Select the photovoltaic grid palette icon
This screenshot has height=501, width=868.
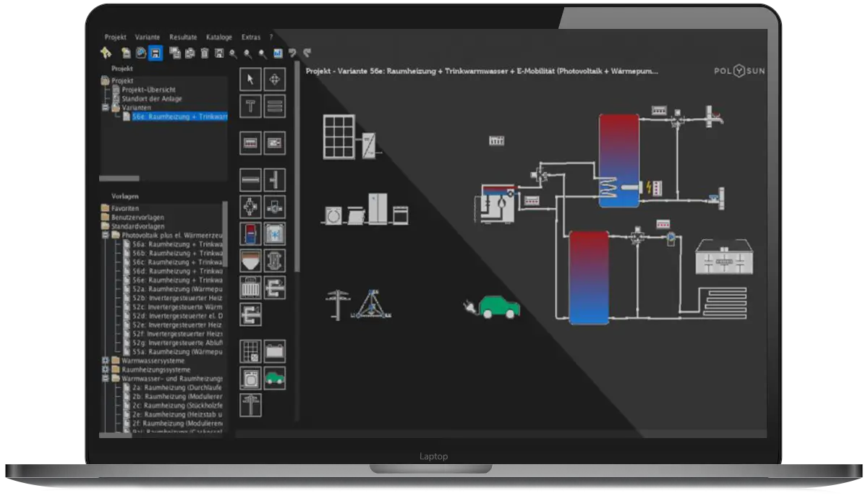click(251, 351)
